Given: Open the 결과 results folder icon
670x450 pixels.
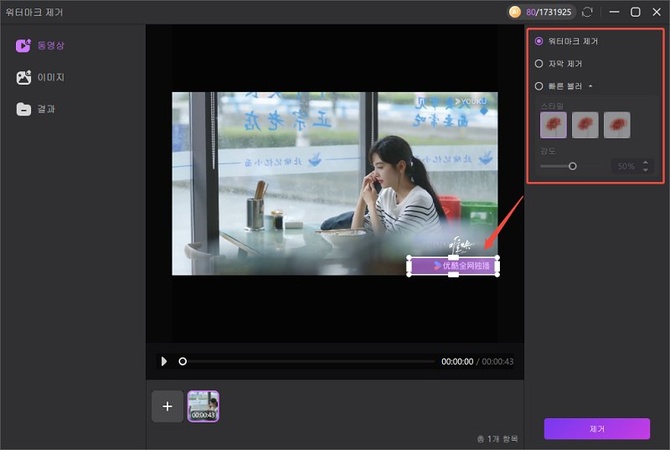Looking at the screenshot, I should point(23,109).
